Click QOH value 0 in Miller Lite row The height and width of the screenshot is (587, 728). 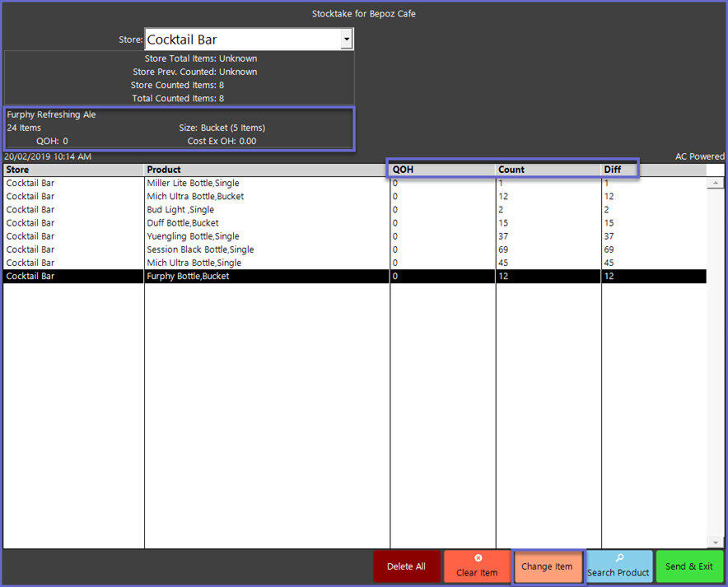click(x=395, y=183)
